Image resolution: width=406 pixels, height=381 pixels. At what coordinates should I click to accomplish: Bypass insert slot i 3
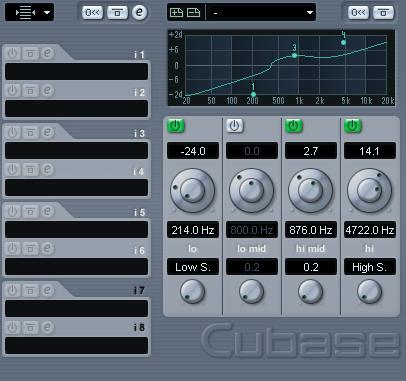30,132
